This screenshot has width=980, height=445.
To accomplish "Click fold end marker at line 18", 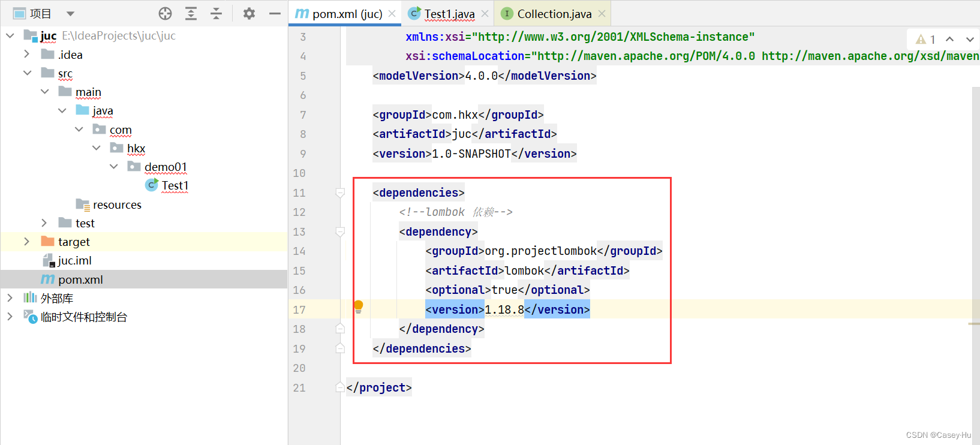I will point(340,329).
